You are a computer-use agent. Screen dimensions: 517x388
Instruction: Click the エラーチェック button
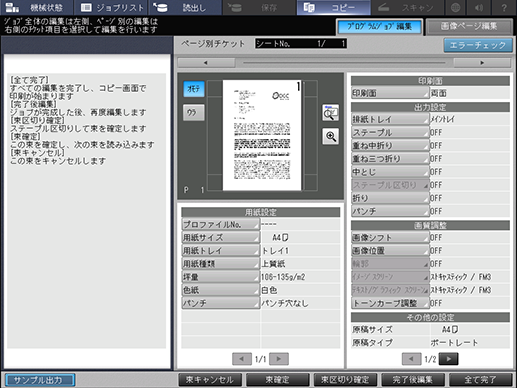coord(478,45)
